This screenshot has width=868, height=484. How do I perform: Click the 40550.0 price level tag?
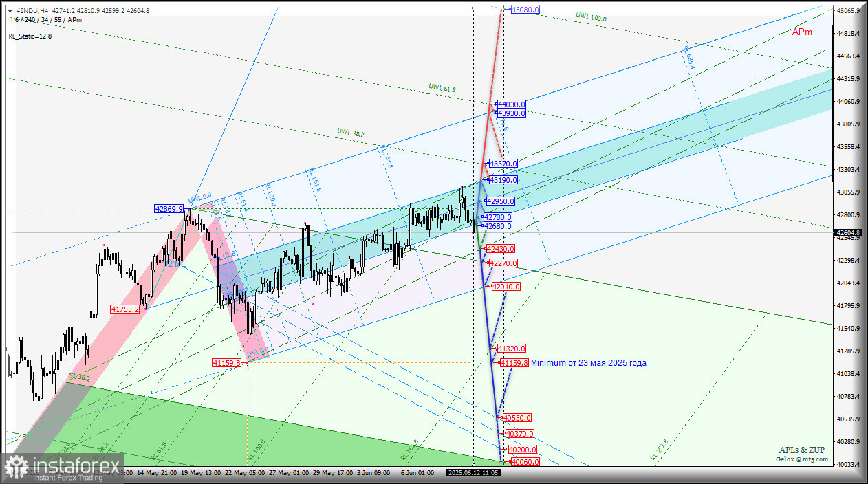pos(517,418)
